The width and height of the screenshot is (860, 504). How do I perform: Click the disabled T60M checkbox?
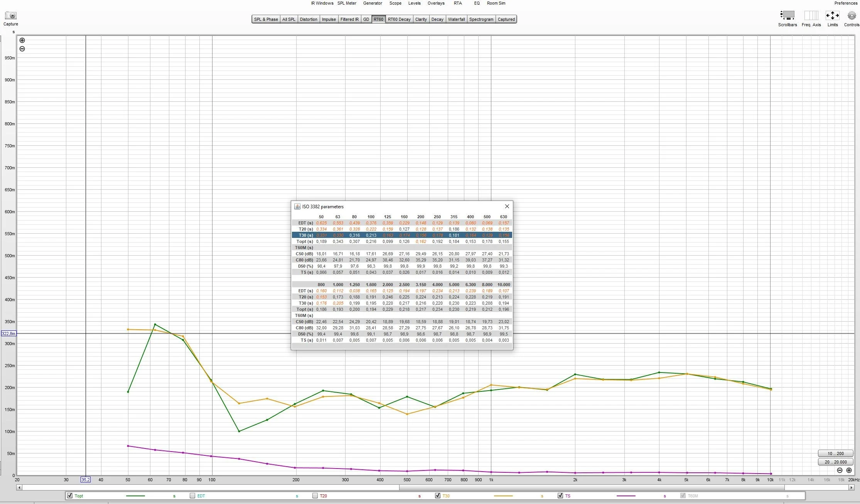coord(683,496)
